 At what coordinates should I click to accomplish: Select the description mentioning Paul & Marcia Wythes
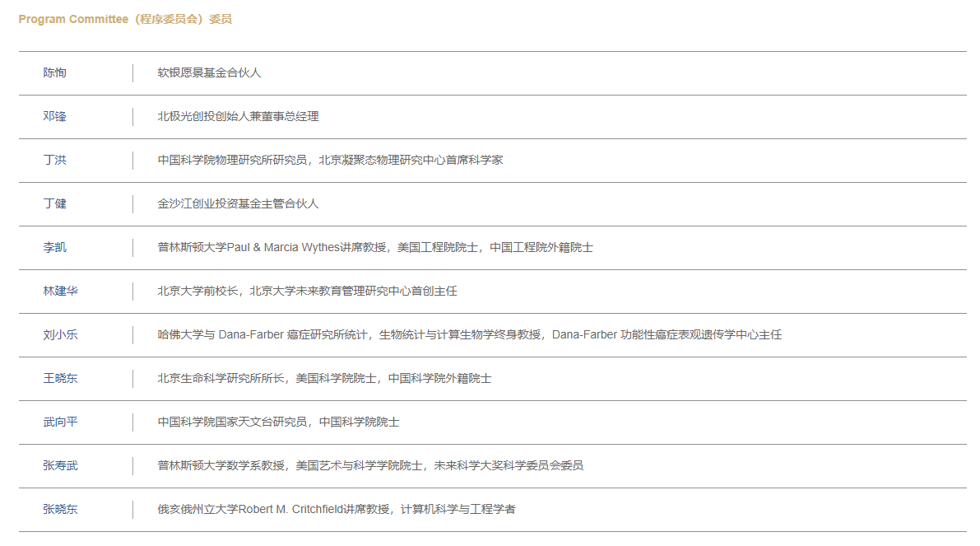click(x=375, y=248)
